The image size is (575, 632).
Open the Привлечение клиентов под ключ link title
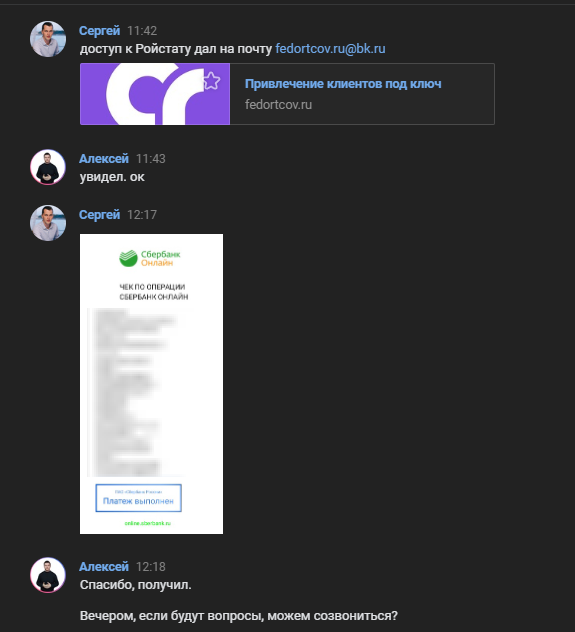coord(343,84)
